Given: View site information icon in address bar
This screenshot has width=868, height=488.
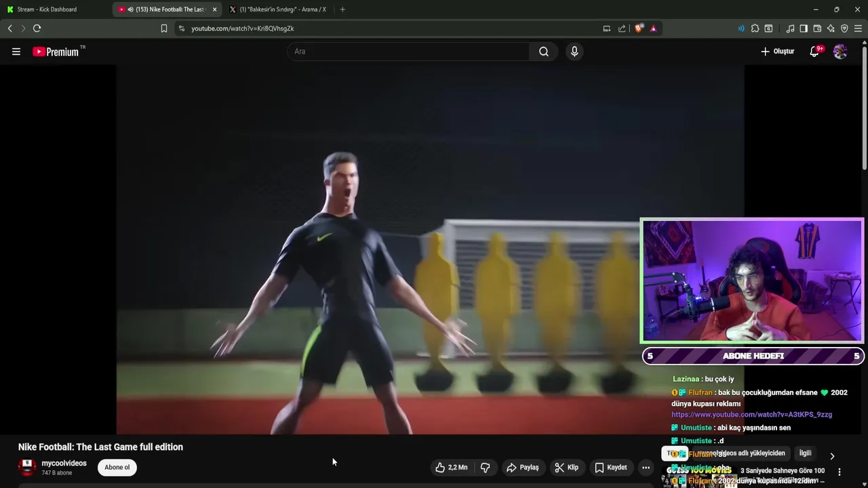Looking at the screenshot, I should (181, 28).
